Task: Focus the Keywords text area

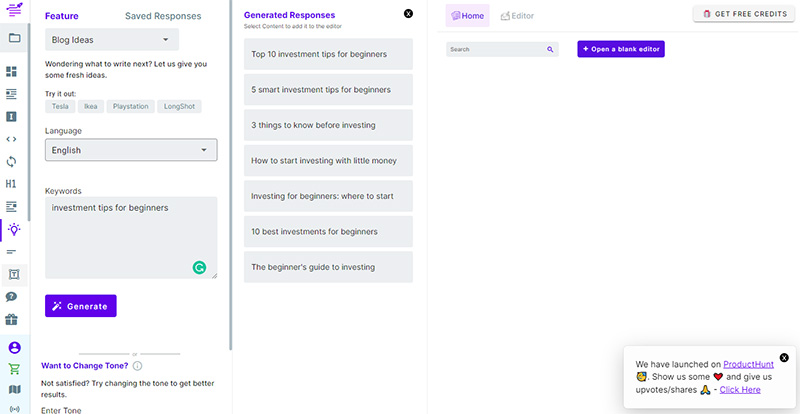Action: [x=131, y=238]
